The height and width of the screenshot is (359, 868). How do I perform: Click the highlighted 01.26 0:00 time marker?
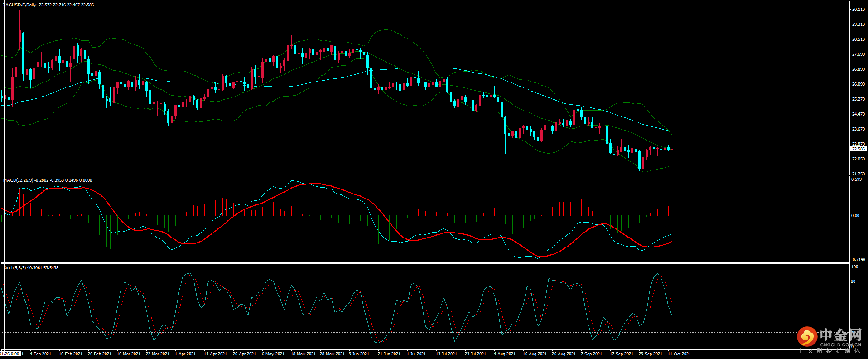[x=10, y=354]
